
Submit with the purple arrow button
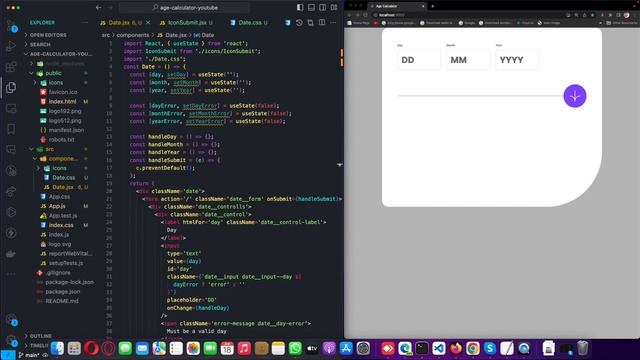[x=575, y=96]
